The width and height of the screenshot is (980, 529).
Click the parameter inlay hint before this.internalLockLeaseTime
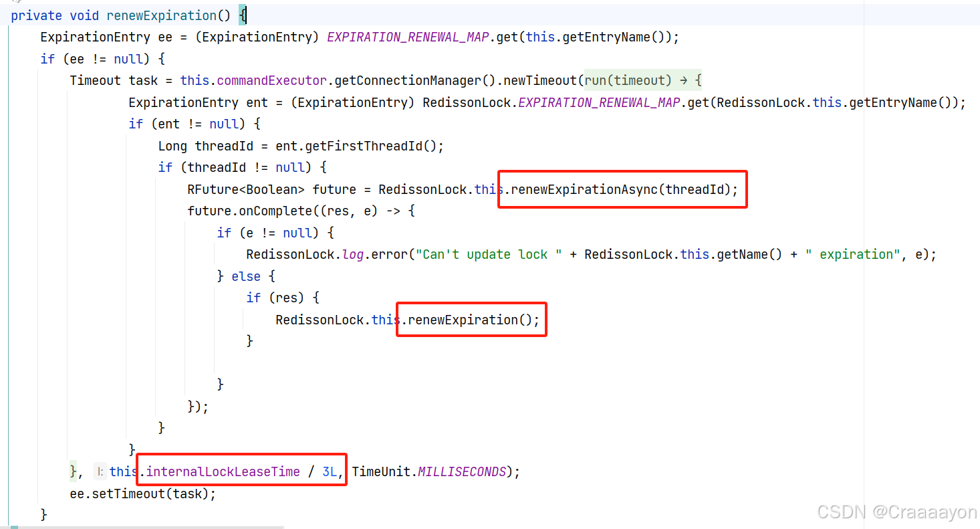click(100, 471)
